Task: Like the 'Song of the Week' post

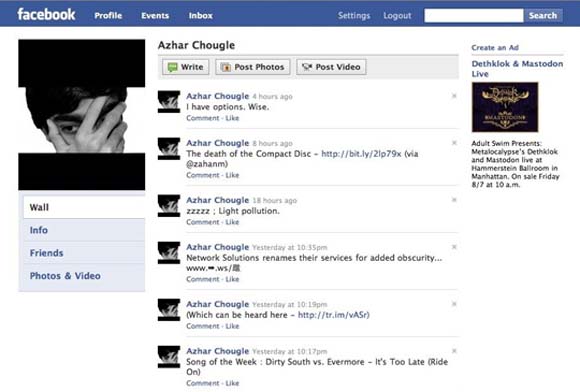Action: click(x=232, y=383)
